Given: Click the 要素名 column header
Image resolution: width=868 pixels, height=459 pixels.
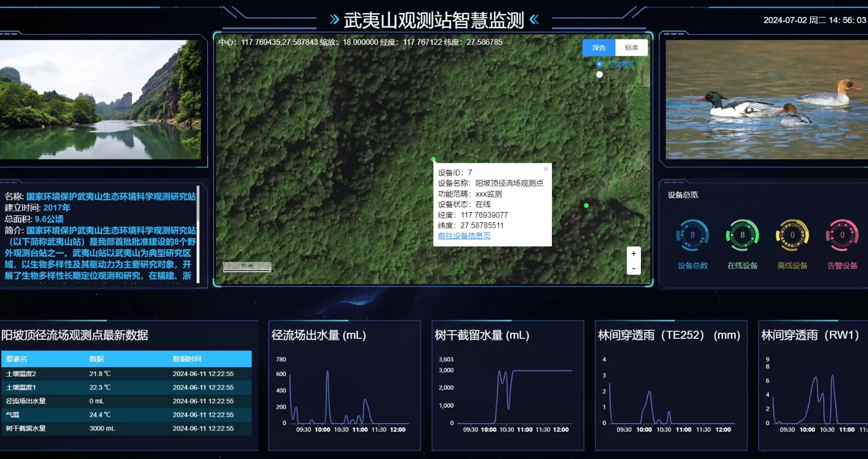Looking at the screenshot, I should [x=16, y=359].
